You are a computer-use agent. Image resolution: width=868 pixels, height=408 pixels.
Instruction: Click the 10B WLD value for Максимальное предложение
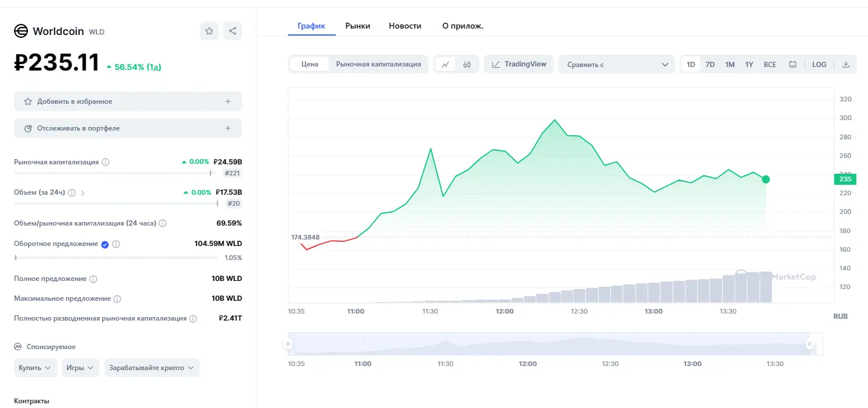coord(227,298)
